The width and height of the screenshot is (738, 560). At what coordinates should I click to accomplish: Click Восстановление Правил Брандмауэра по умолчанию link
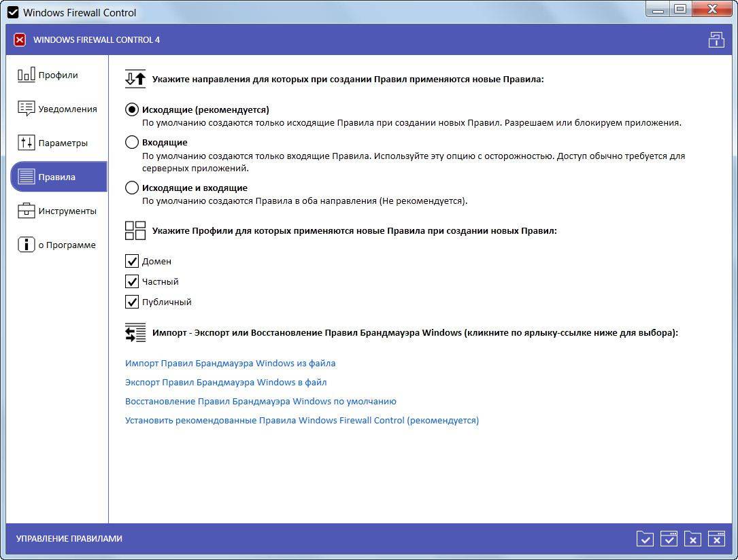[261, 402]
